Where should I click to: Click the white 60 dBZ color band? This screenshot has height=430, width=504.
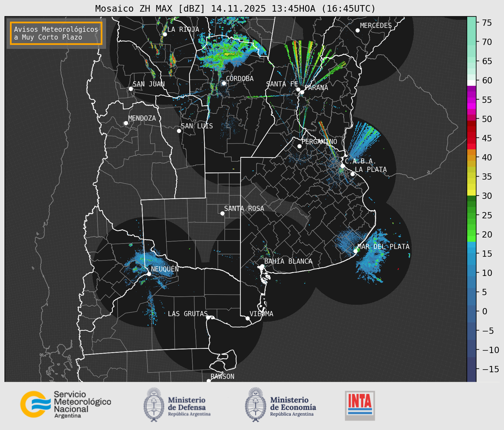(471, 83)
